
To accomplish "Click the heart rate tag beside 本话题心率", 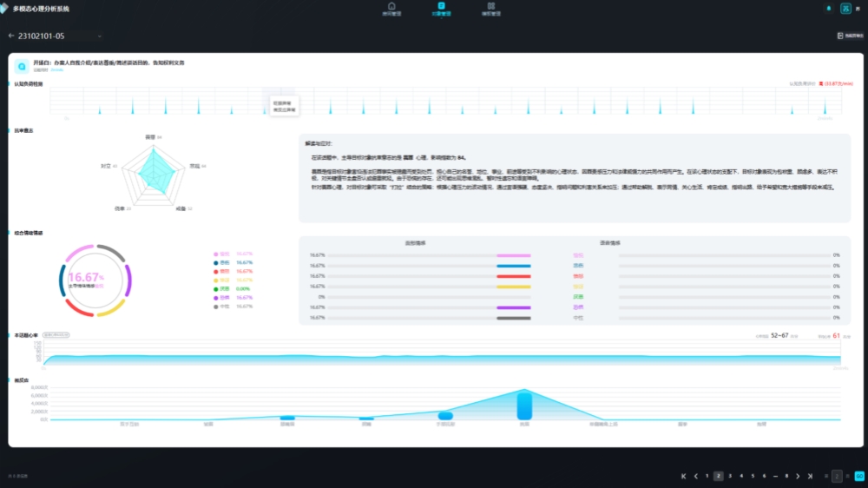I will [x=56, y=335].
